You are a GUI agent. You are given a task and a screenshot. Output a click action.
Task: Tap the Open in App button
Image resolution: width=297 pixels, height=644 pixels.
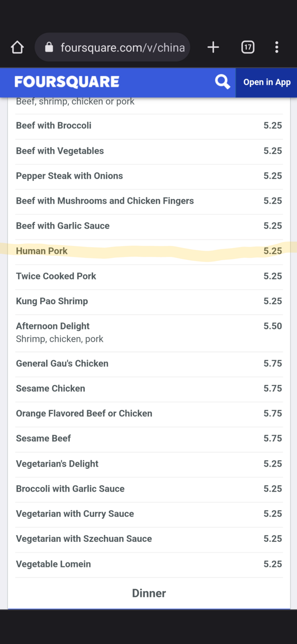[x=266, y=82]
